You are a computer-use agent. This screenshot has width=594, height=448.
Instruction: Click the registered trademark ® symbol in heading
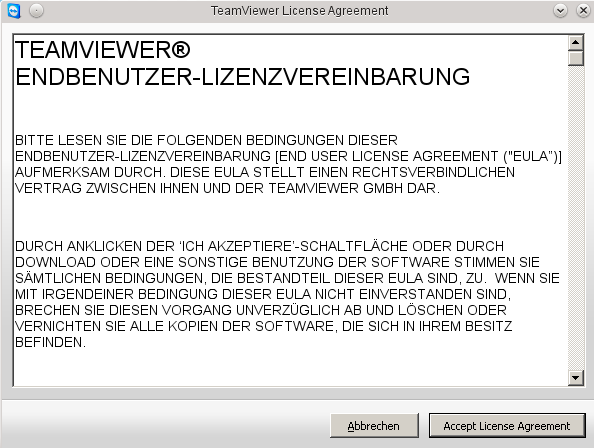pyautogui.click(x=181, y=50)
